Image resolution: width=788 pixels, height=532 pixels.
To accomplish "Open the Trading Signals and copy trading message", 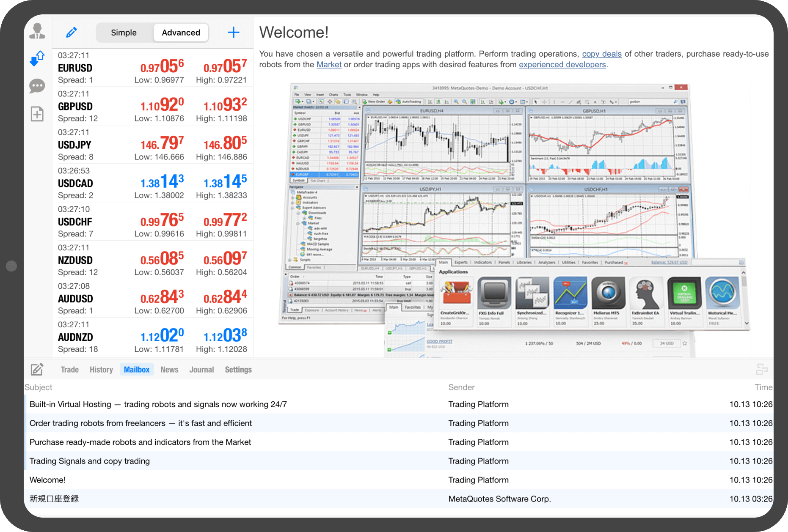I will pyautogui.click(x=90, y=461).
